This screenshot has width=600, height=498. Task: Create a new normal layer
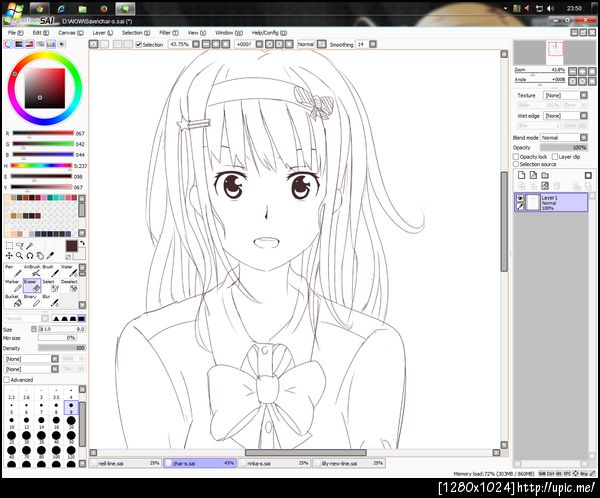pos(521,175)
